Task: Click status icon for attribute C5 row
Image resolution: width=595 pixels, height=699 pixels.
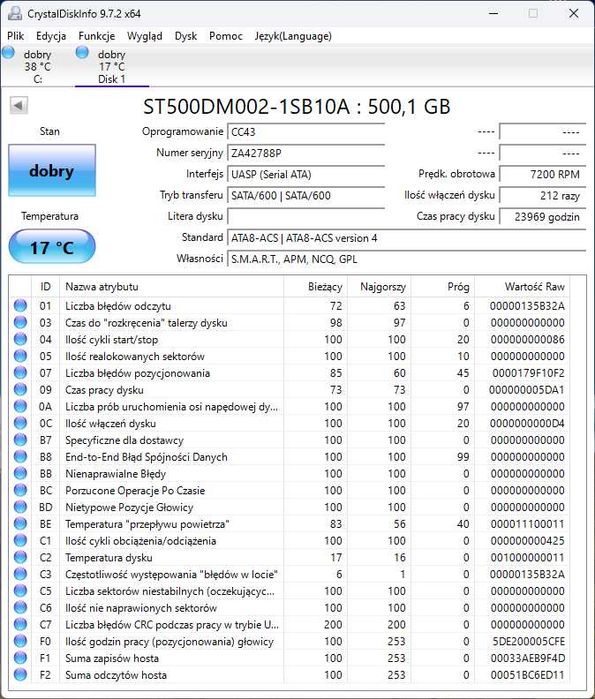Action: tap(20, 591)
